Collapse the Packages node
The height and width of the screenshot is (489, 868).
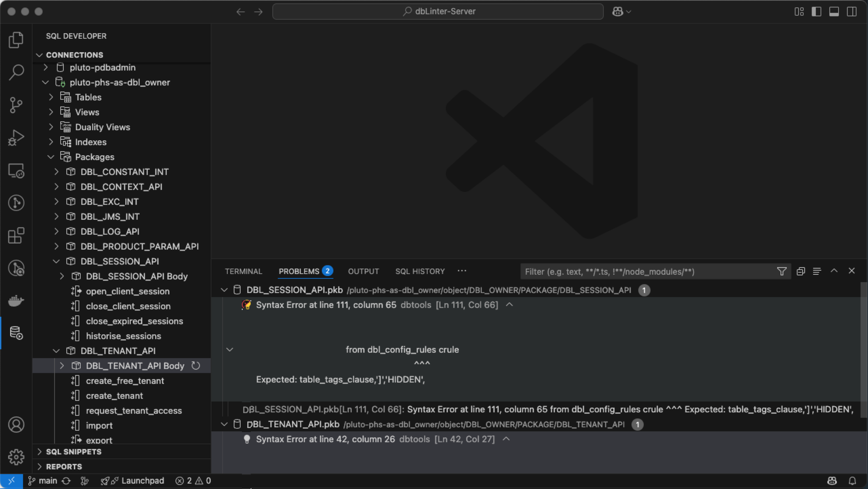pos(51,157)
